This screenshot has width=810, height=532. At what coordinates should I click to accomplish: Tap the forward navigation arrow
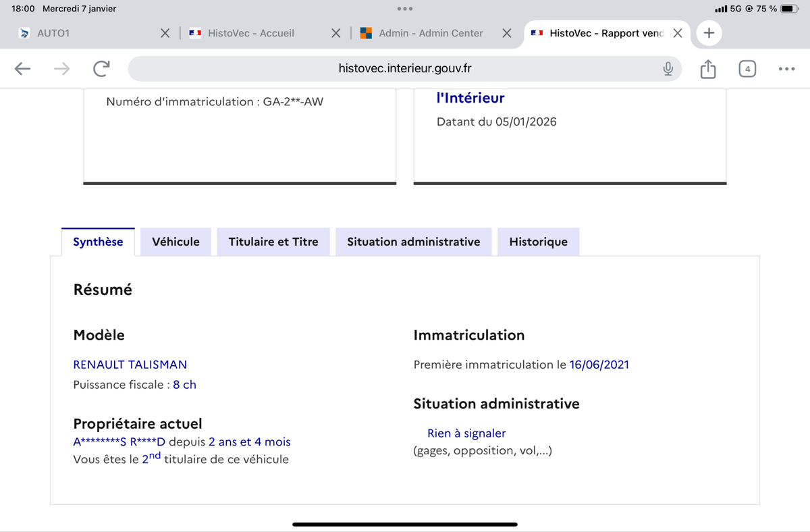[x=62, y=68]
